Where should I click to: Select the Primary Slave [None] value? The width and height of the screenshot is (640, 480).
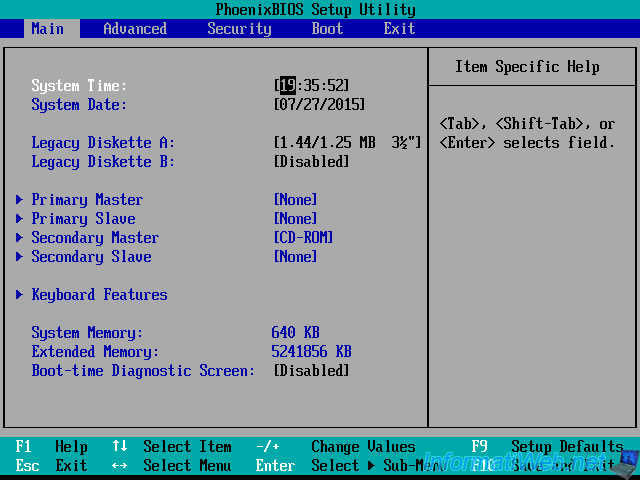point(296,218)
